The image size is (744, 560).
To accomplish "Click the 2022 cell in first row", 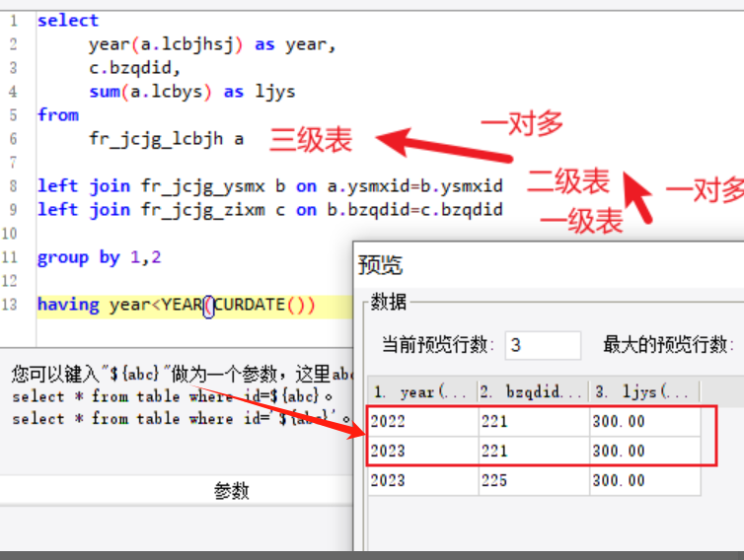I will click(x=423, y=422).
